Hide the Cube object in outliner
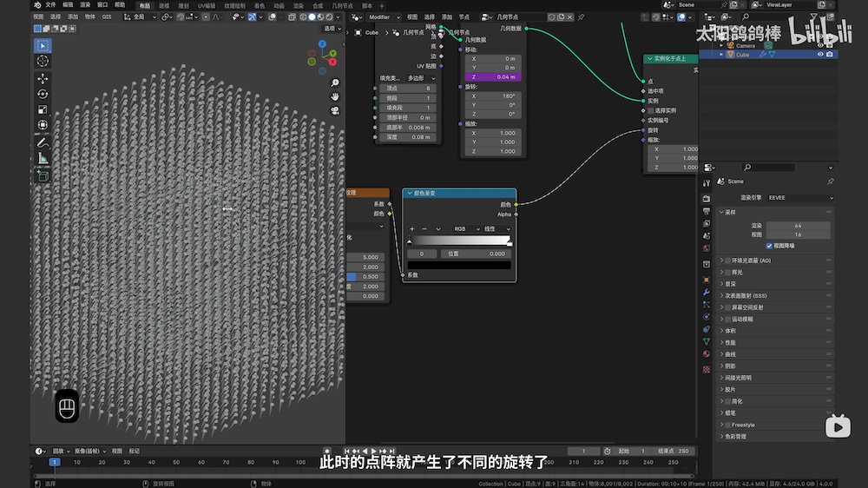This screenshot has height=488, width=868. pyautogui.click(x=820, y=55)
